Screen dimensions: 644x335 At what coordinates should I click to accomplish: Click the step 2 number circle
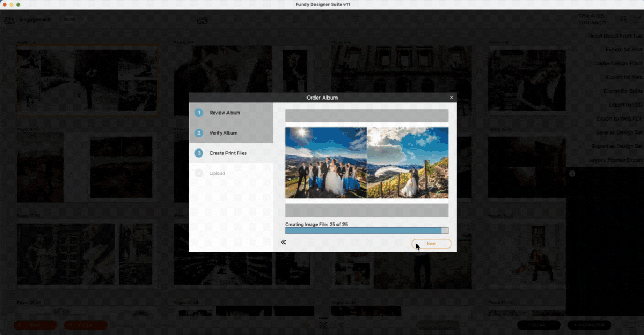point(199,133)
